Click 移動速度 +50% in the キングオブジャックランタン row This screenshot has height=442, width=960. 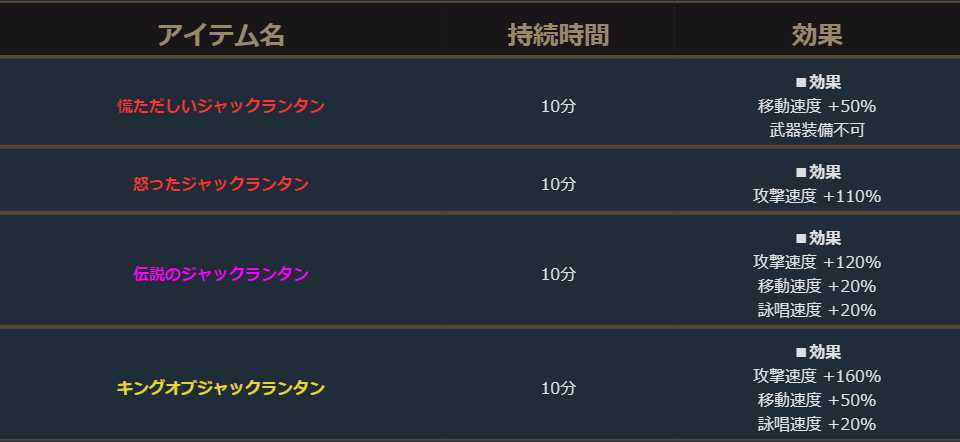pos(817,400)
